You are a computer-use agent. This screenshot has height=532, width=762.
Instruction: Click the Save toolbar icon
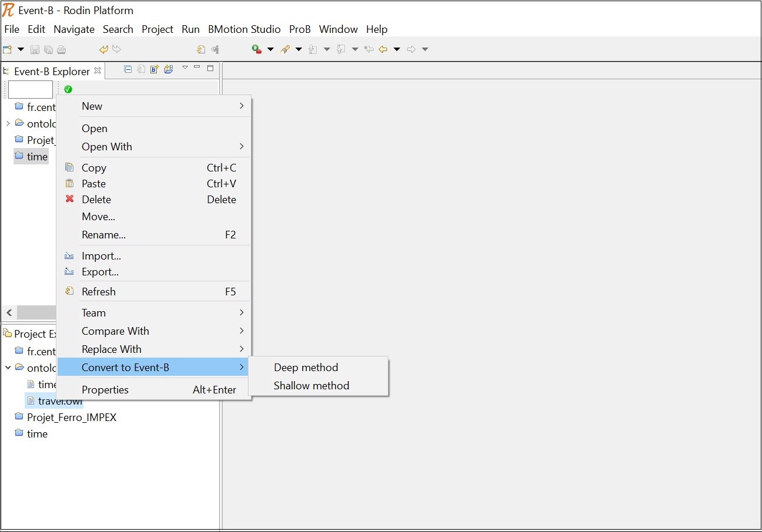(35, 50)
